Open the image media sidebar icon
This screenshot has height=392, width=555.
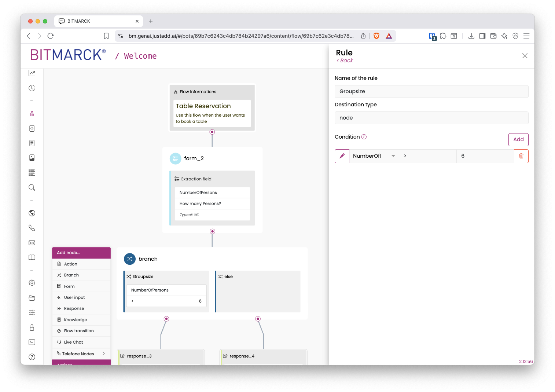point(32,158)
